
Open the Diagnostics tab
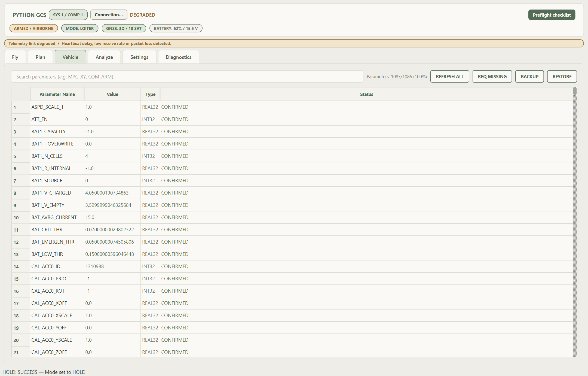(x=179, y=57)
